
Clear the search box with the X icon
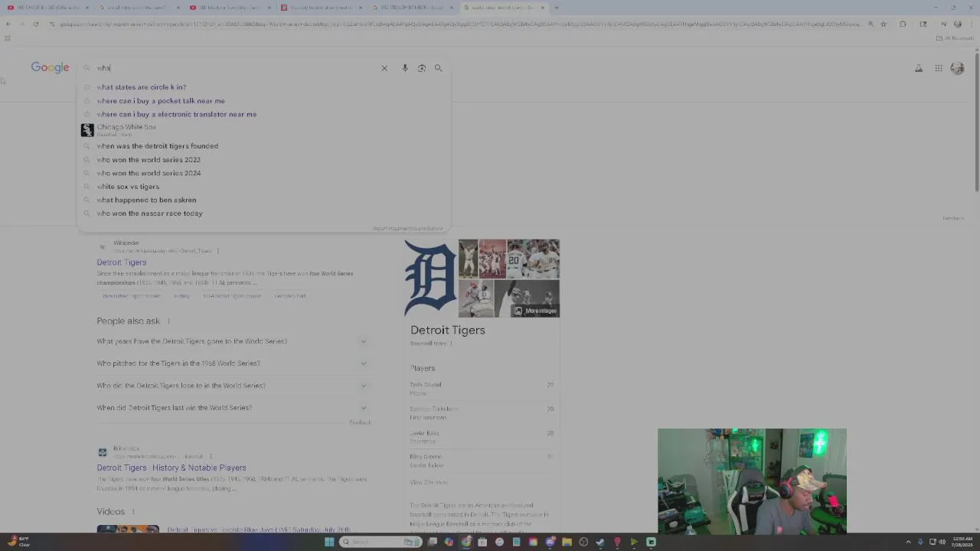click(x=384, y=68)
